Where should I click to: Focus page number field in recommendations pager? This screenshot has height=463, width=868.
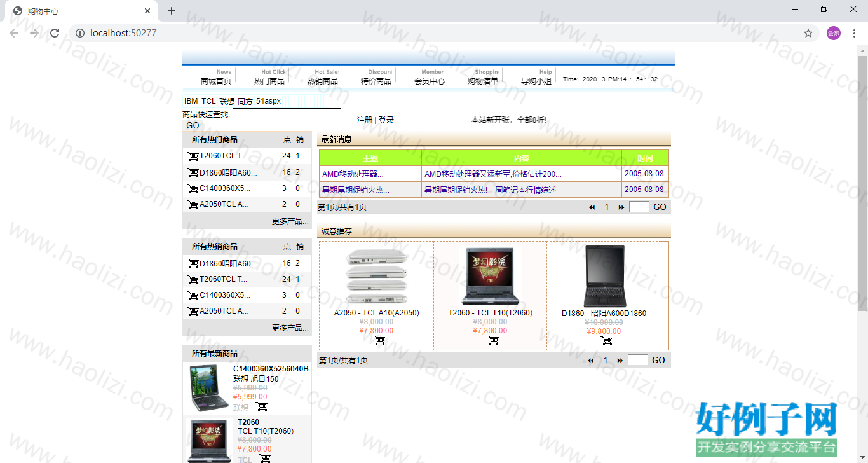[638, 360]
